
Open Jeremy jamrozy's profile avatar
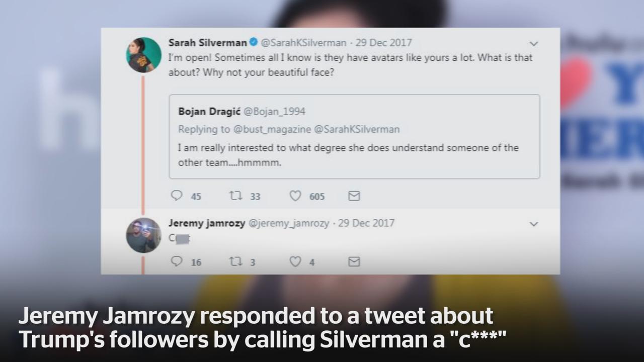click(143, 235)
